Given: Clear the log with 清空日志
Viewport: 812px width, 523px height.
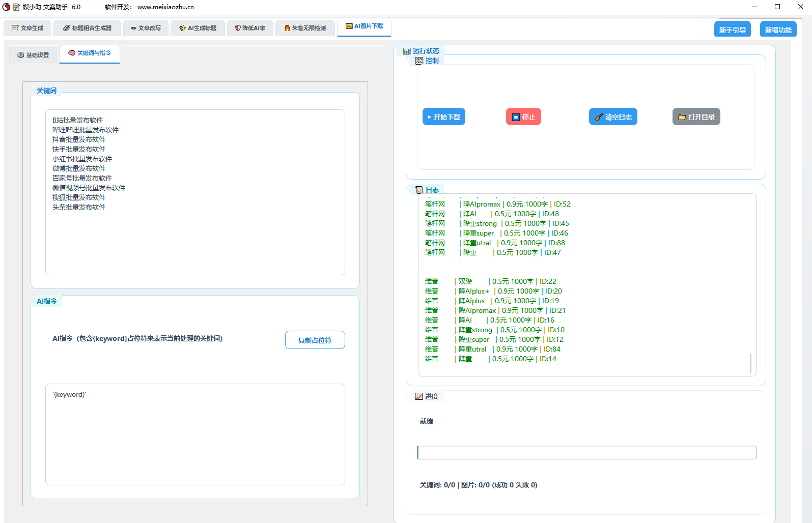Looking at the screenshot, I should click(x=613, y=117).
